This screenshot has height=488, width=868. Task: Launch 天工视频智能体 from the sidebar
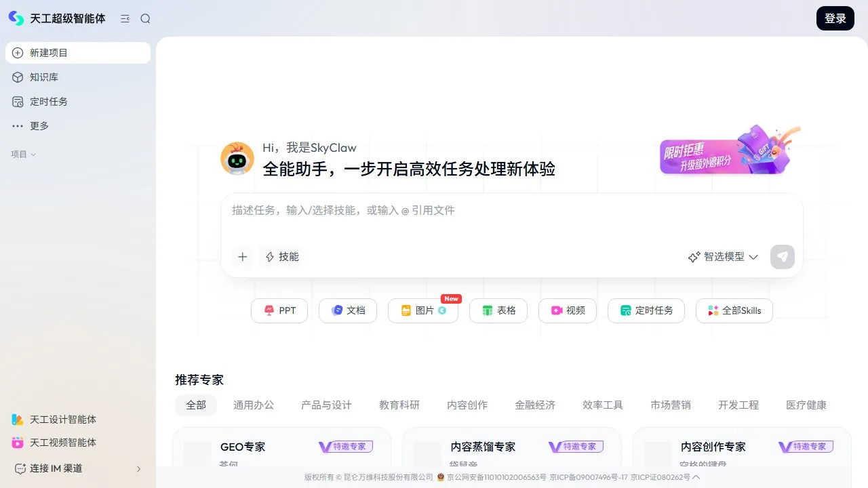pos(78,443)
